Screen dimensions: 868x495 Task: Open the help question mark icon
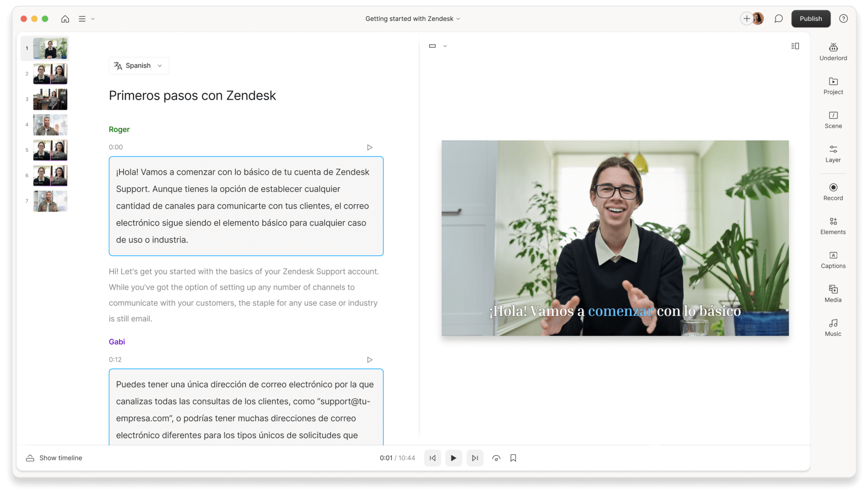click(843, 19)
